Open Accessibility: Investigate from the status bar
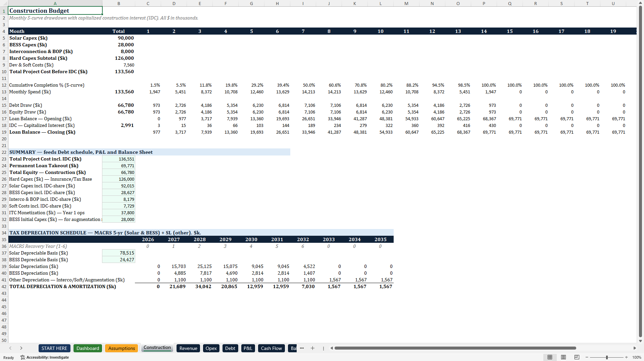 click(x=45, y=357)
